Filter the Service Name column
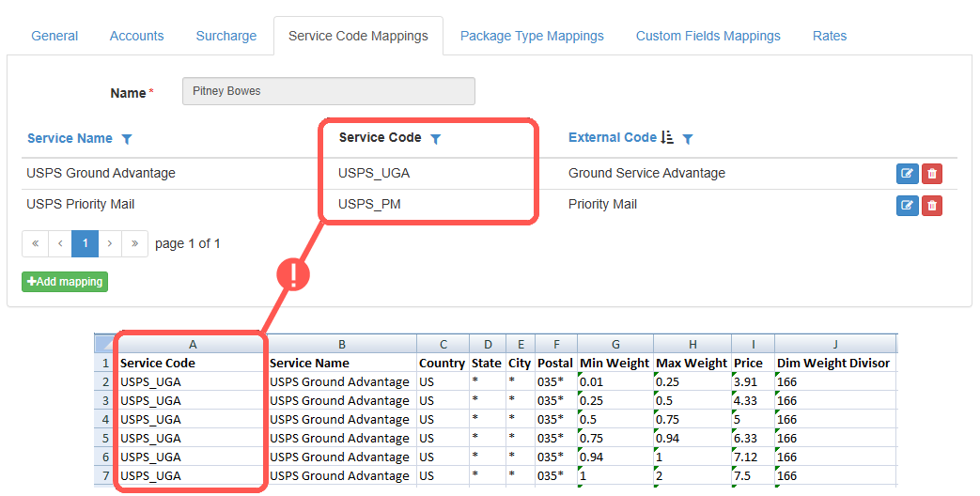 coord(127,139)
